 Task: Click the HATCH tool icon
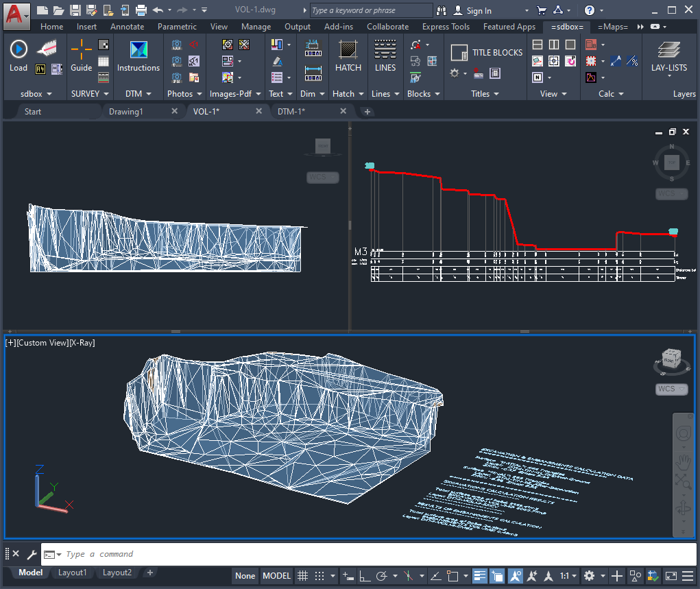(x=348, y=49)
